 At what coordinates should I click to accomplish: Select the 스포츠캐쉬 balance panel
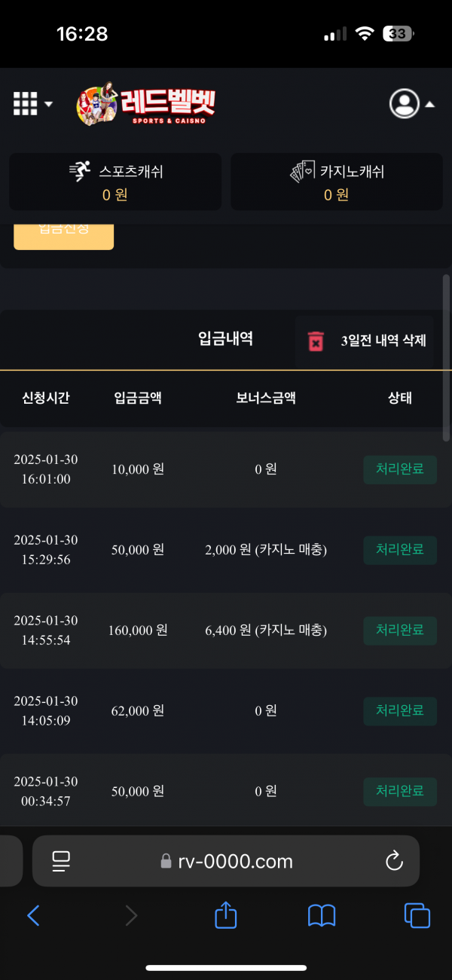coord(115,182)
